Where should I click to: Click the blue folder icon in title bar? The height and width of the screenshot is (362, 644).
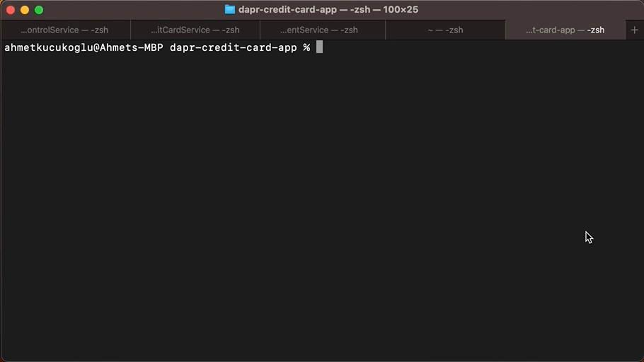(229, 9)
